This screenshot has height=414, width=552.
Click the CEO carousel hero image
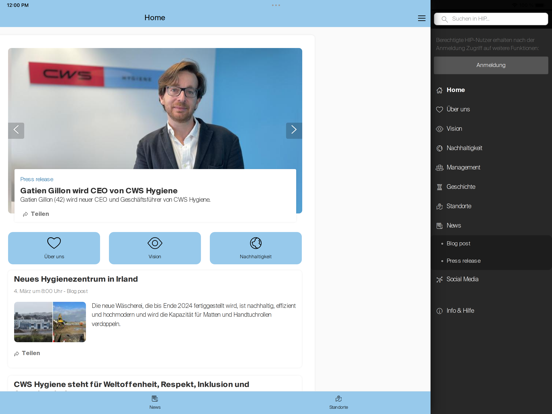click(155, 108)
